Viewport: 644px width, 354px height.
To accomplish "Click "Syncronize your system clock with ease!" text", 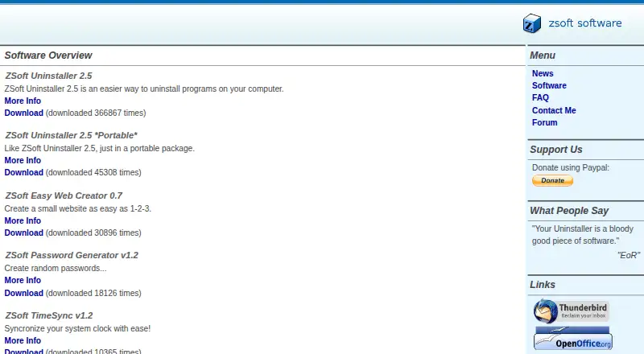I will pyautogui.click(x=77, y=328).
